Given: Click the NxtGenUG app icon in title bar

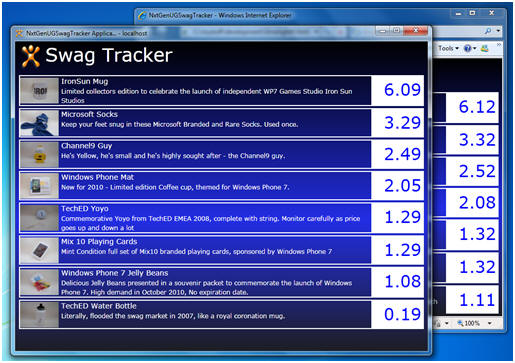Looking at the screenshot, I should (x=19, y=33).
